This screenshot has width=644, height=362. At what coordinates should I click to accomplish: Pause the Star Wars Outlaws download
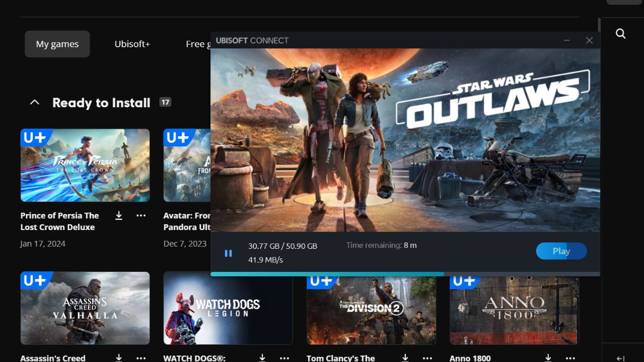[x=228, y=253]
